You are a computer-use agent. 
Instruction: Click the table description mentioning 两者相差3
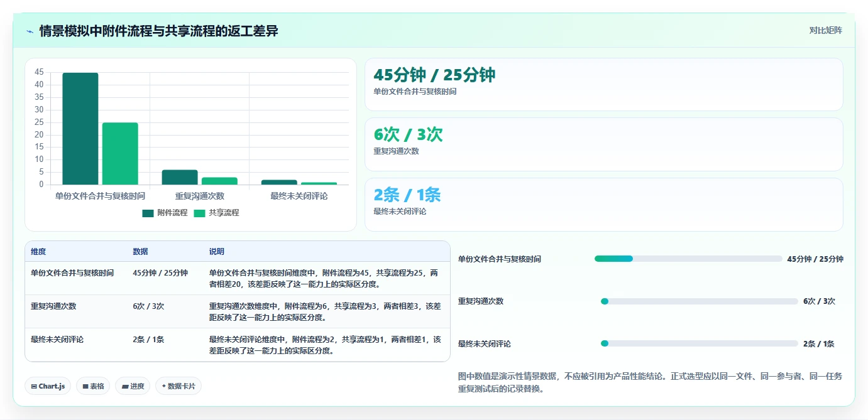pyautogui.click(x=325, y=312)
